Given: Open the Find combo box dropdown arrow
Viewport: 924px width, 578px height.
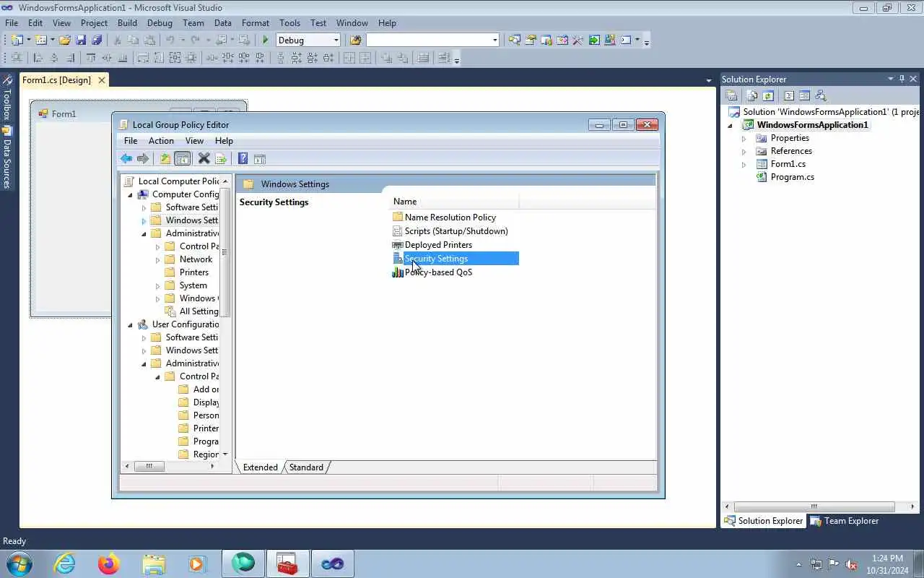Looking at the screenshot, I should [x=494, y=40].
